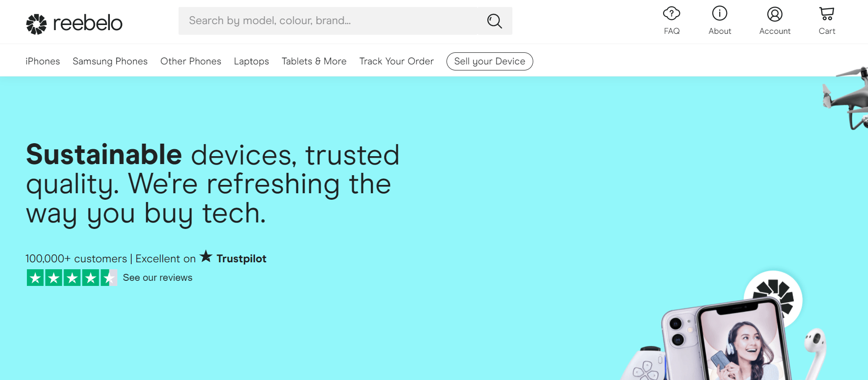Click the Account profile icon
This screenshot has width=868, height=380.
(774, 13)
